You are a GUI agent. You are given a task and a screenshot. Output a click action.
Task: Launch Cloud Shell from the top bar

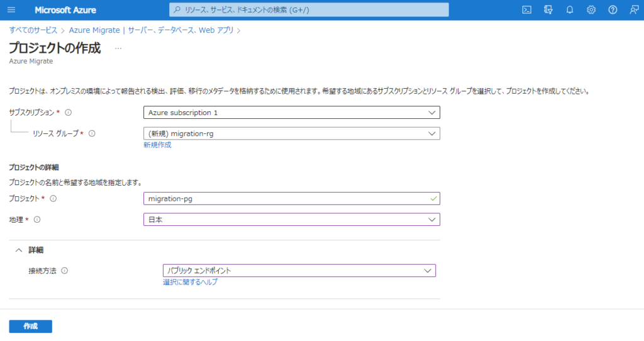pos(526,10)
